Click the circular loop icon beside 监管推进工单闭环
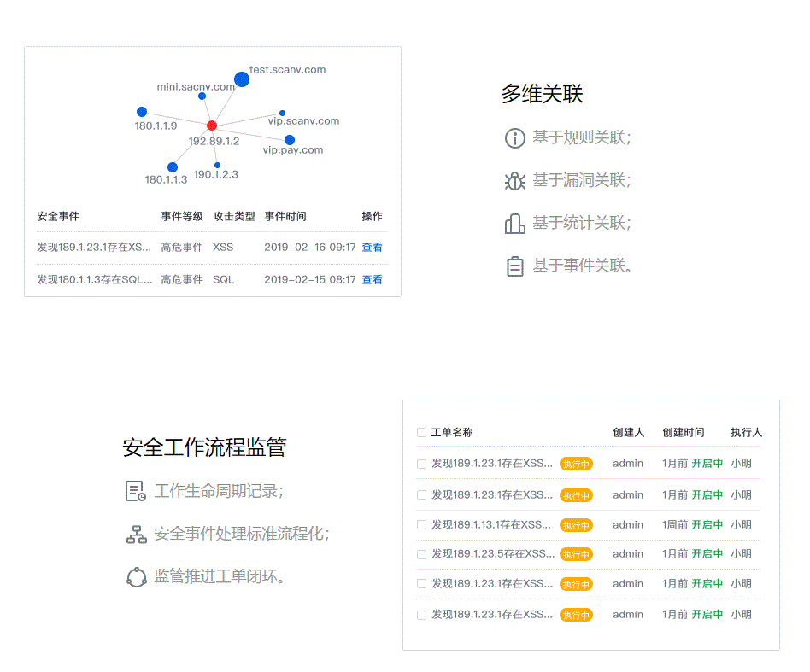 point(136,577)
